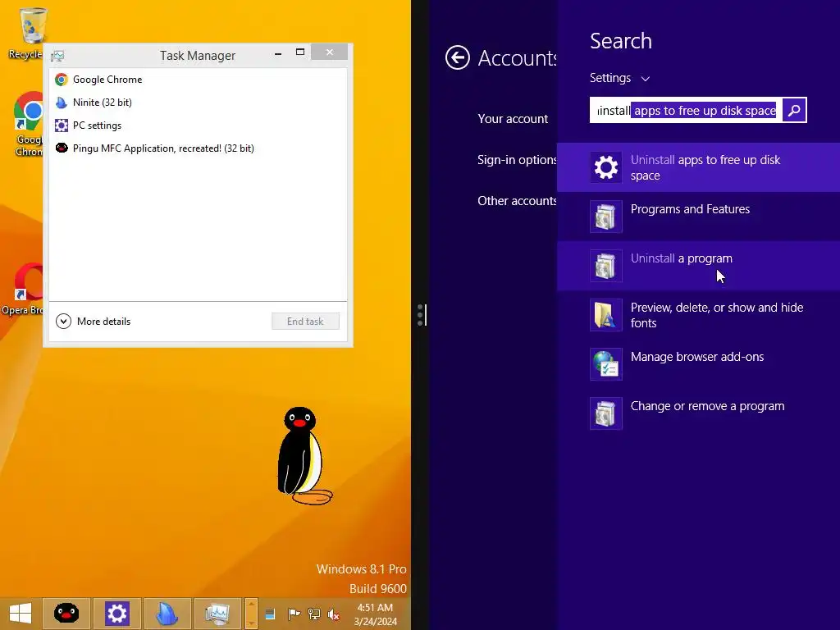Open Your account settings section
Viewport: 840px width, 630px height.
point(513,119)
